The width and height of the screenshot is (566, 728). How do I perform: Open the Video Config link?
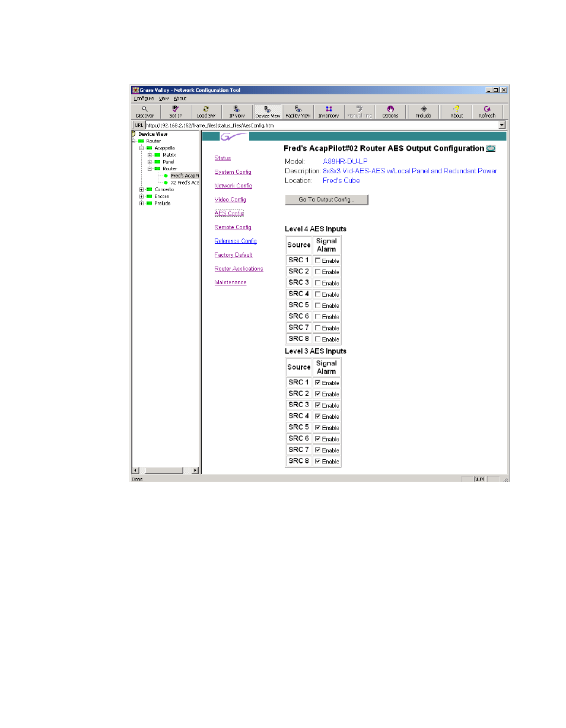coord(230,199)
